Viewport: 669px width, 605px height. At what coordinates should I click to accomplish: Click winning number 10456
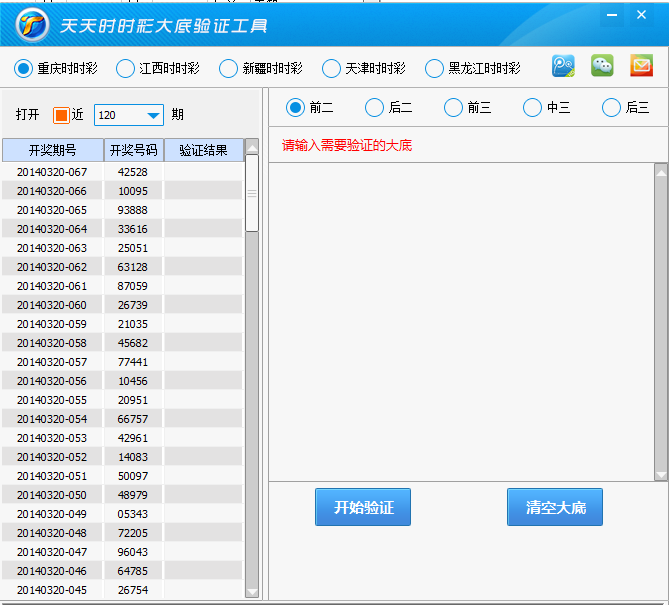coord(133,381)
